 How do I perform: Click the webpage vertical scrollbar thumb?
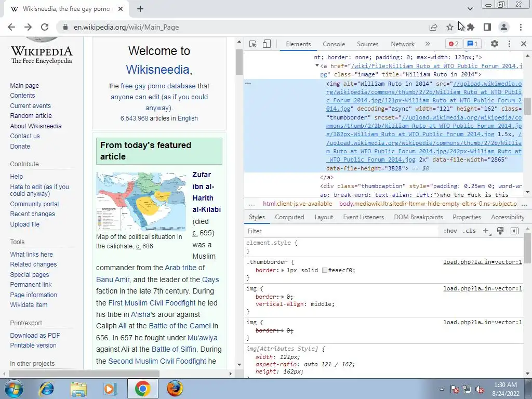point(239,62)
